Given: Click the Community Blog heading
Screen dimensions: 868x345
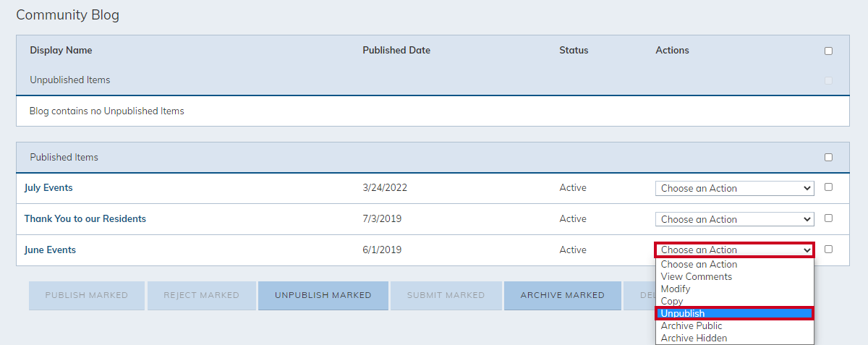Looking at the screenshot, I should (68, 15).
